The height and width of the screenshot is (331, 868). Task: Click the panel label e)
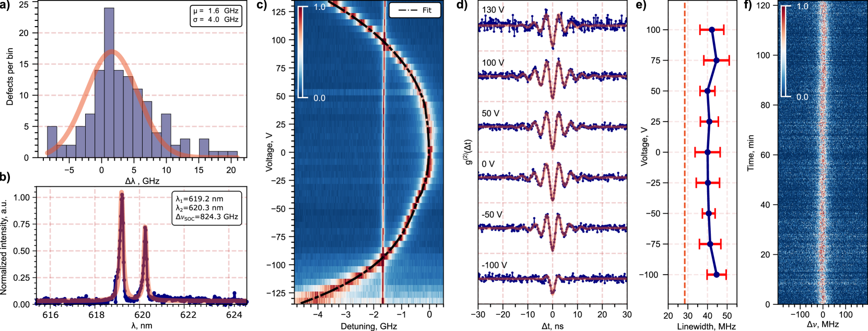tap(640, 6)
